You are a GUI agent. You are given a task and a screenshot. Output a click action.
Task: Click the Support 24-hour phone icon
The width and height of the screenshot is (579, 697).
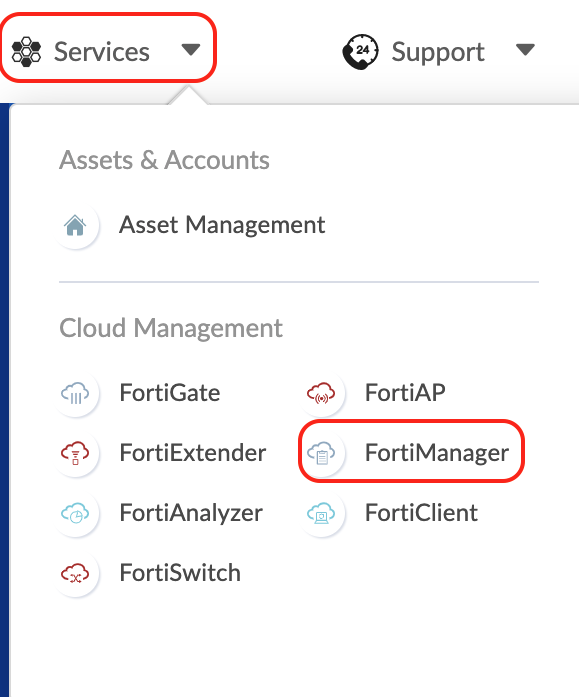click(360, 52)
